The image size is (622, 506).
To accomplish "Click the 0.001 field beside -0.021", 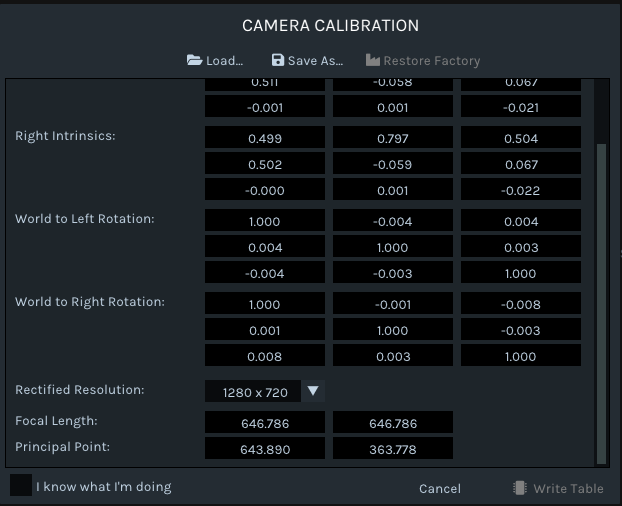I will pos(393,106).
